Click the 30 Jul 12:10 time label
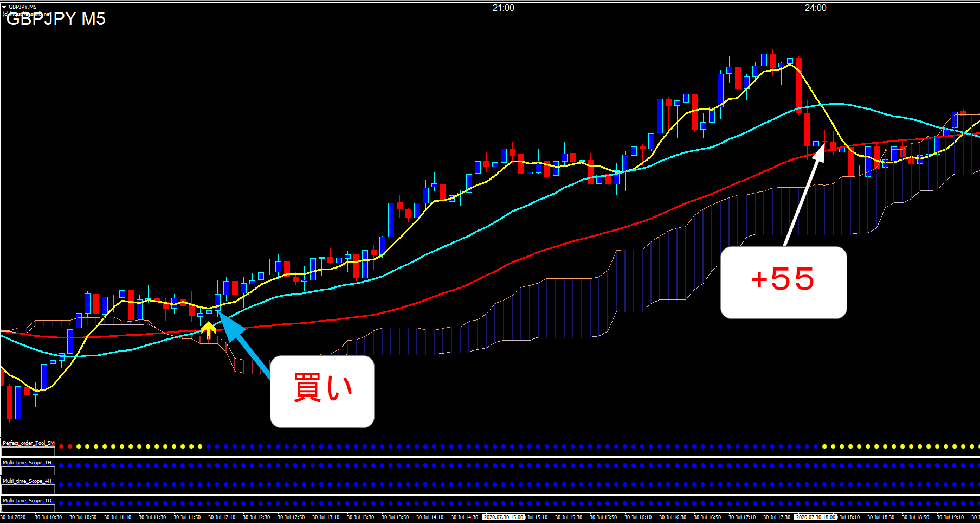 point(222,517)
